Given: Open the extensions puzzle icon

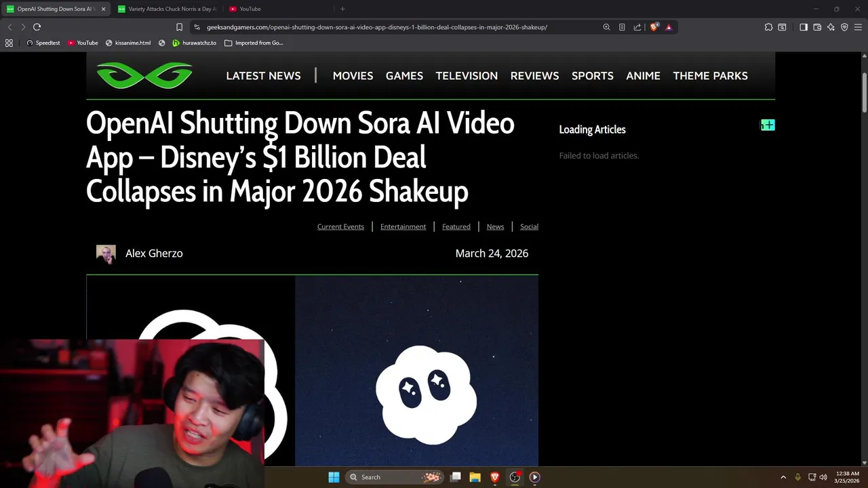Looking at the screenshot, I should (768, 27).
